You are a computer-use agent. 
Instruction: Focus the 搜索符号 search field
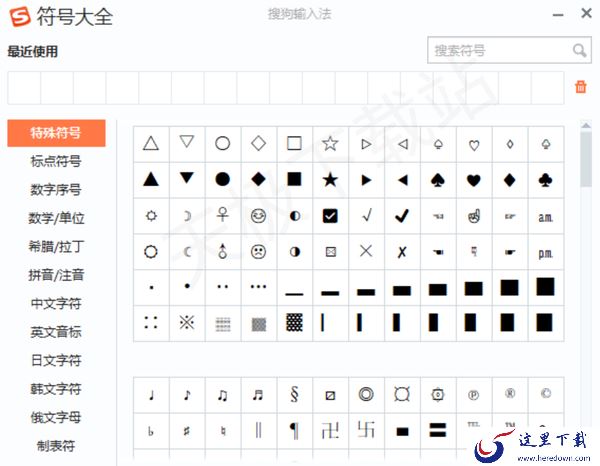click(509, 50)
